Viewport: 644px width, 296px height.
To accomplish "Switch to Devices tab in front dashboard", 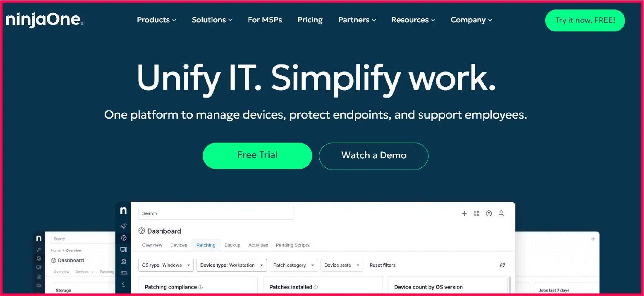I will [179, 245].
